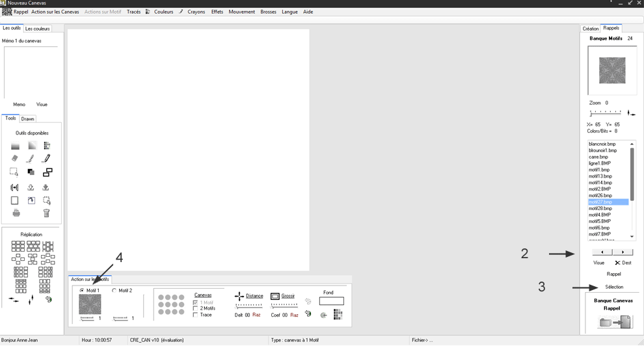Open the Effets menu

[217, 12]
